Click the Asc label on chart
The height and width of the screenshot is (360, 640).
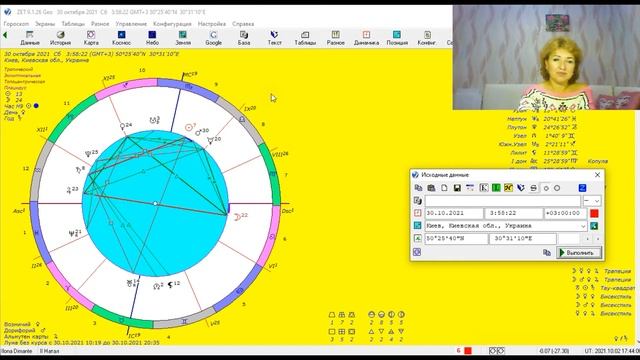[19, 211]
